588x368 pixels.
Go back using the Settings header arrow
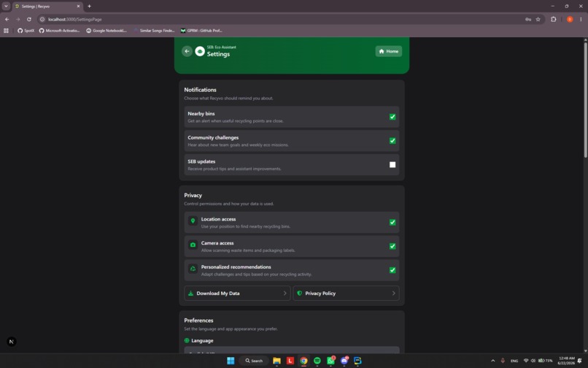[187, 51]
